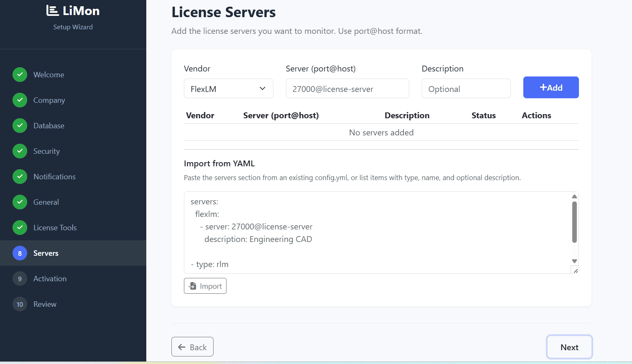Click the YAML textarea scroll down arrow
632x364 pixels.
(x=574, y=261)
